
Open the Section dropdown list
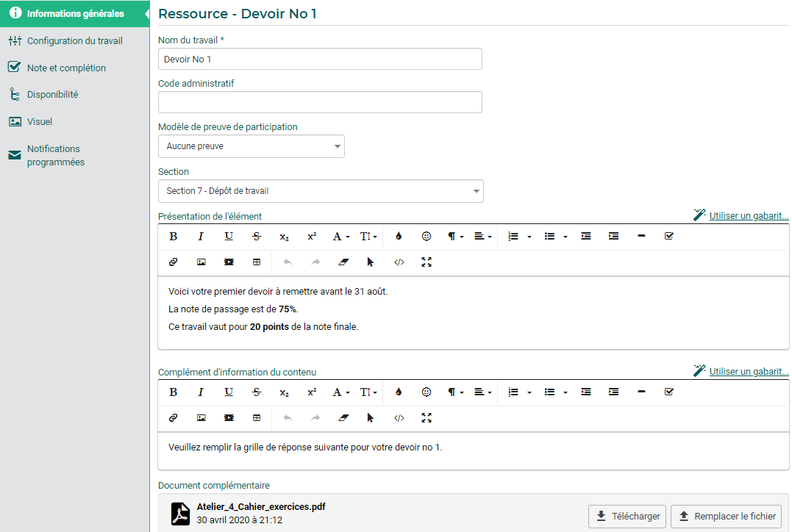pyautogui.click(x=321, y=191)
